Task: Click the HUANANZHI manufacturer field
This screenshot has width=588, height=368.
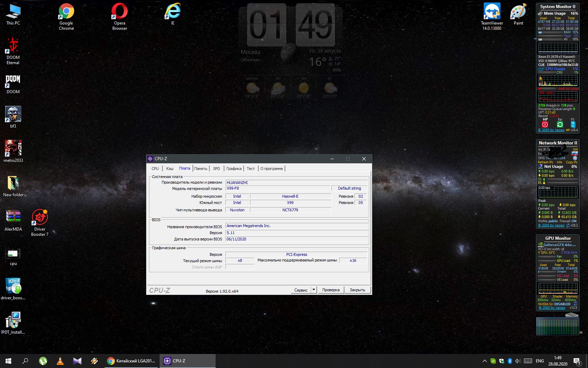Action: click(x=297, y=183)
